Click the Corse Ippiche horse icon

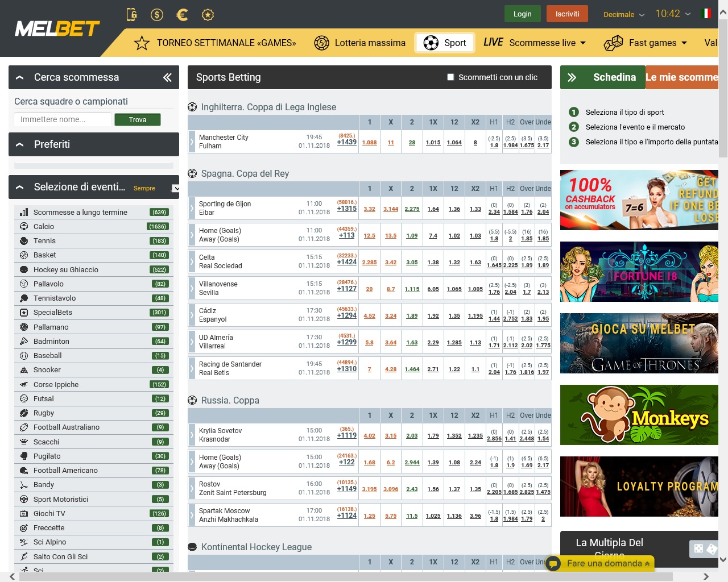click(24, 384)
